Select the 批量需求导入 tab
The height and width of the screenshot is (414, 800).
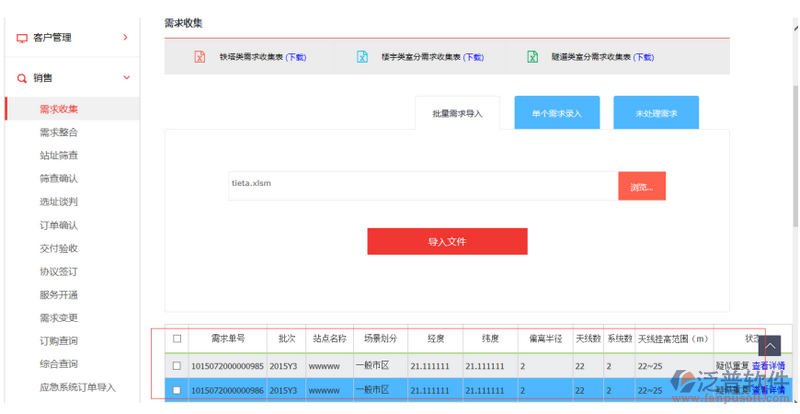[x=457, y=114]
